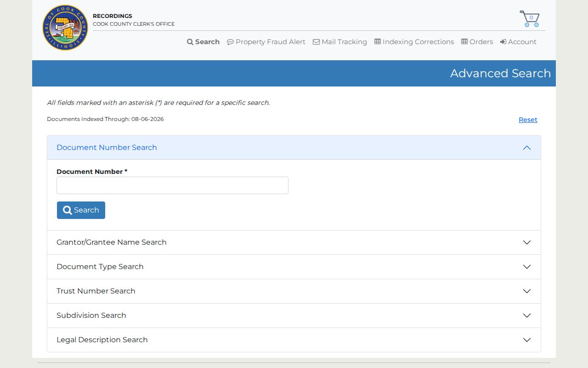Navigate to Indexing Corrections
The image size is (588, 368).
(x=414, y=42)
